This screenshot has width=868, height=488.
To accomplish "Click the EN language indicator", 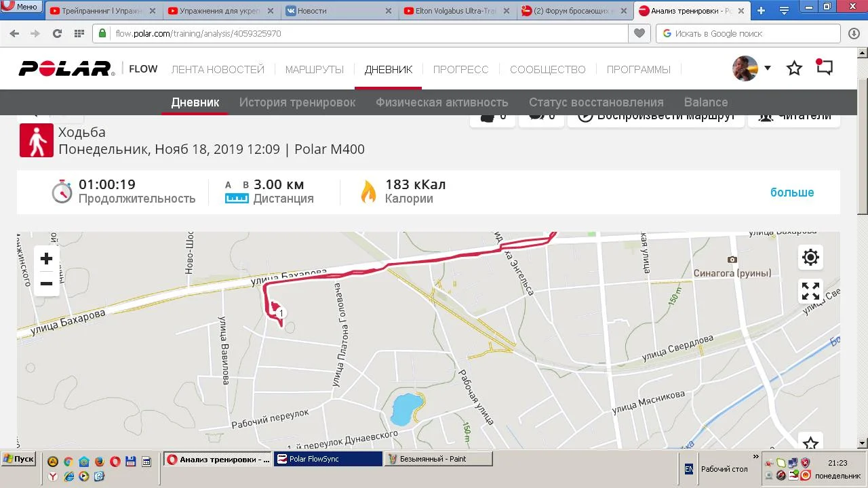I will tap(689, 469).
